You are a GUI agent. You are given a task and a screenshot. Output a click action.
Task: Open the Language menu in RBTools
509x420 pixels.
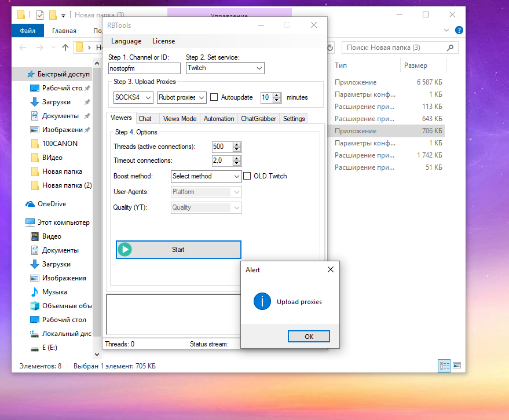point(126,41)
